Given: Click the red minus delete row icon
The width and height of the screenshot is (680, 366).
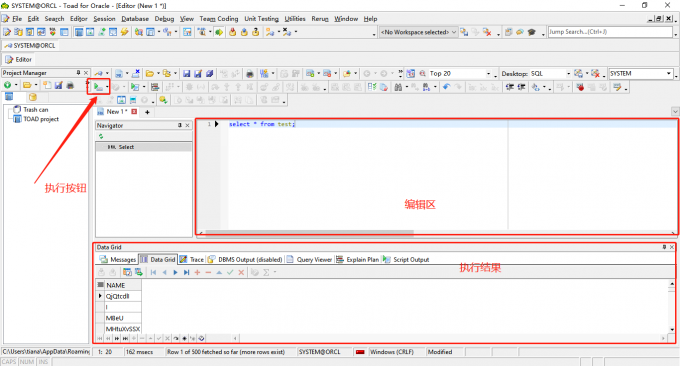Looking at the screenshot, I should pos(208,272).
